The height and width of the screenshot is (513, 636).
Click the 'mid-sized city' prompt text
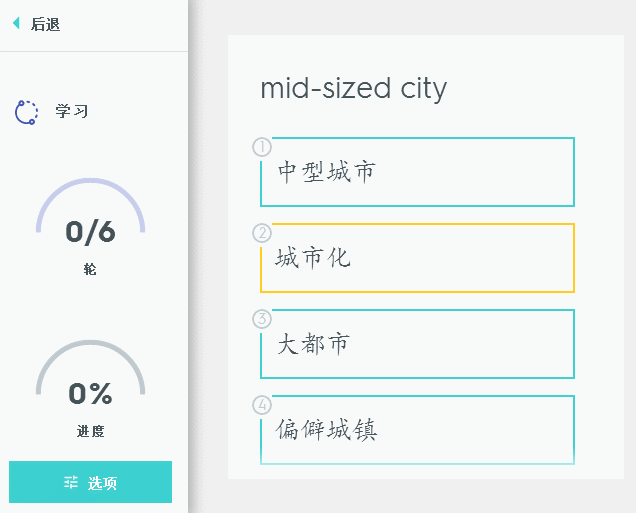point(353,88)
